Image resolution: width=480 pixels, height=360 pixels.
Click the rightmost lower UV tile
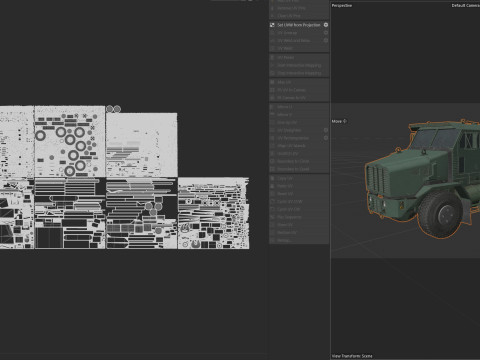(x=213, y=213)
